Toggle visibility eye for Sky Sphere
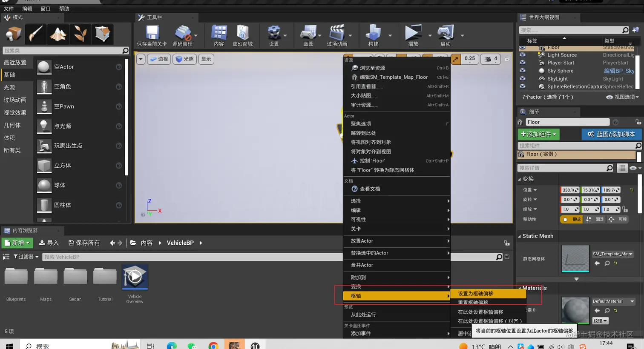The image size is (644, 349). (x=523, y=71)
